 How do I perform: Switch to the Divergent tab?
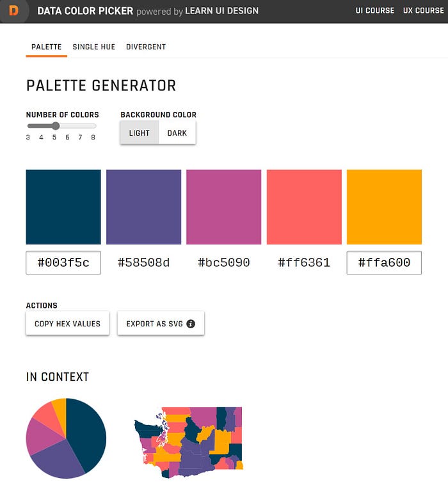click(x=146, y=47)
